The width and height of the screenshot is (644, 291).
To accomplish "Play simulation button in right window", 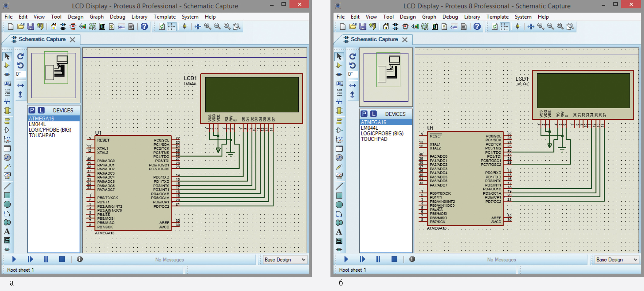I will (346, 259).
